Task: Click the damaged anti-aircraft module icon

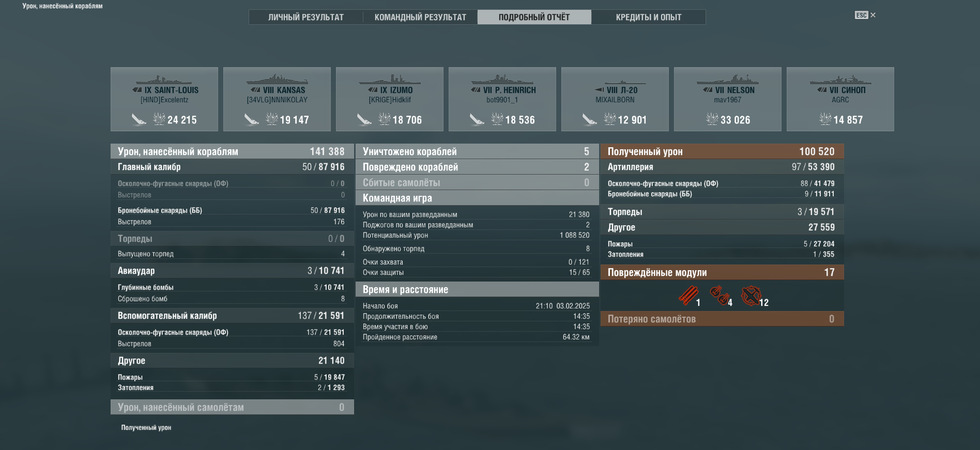Action: [x=751, y=296]
